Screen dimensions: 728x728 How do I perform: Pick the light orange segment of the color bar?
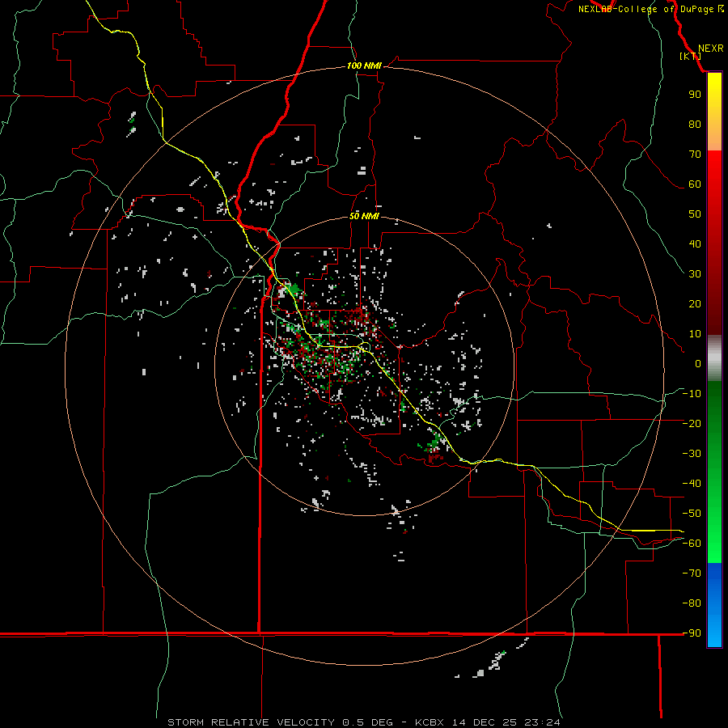(714, 137)
